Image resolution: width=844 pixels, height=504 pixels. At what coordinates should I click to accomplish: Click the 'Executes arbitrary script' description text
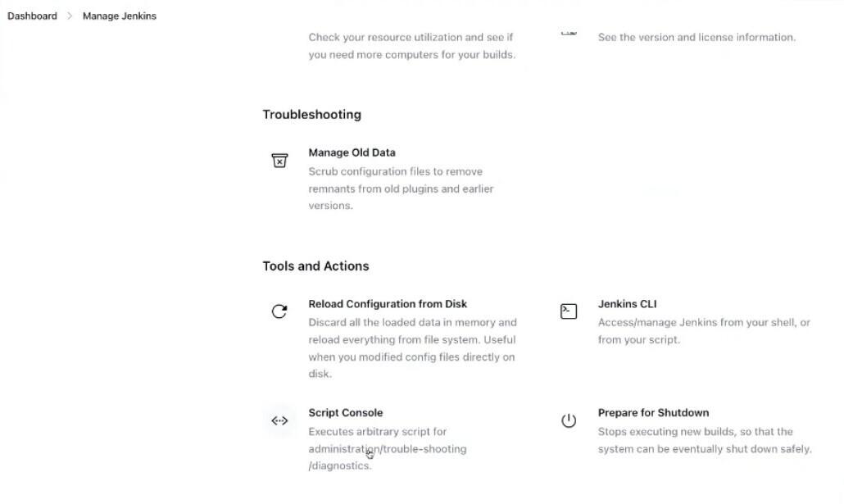[388, 448]
